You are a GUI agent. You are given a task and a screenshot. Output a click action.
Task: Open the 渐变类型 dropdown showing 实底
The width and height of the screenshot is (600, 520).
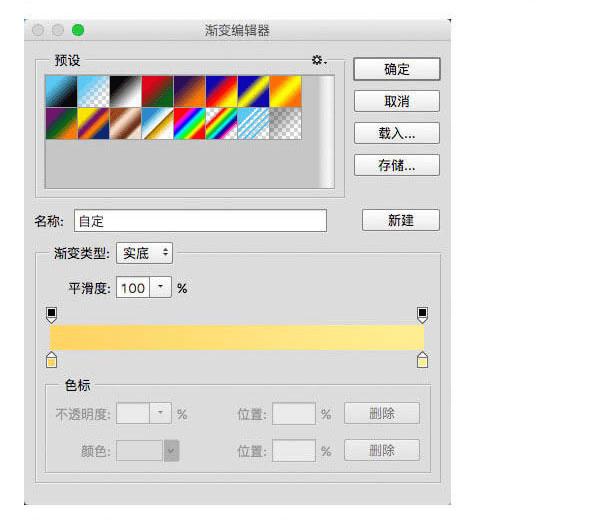pyautogui.click(x=145, y=253)
